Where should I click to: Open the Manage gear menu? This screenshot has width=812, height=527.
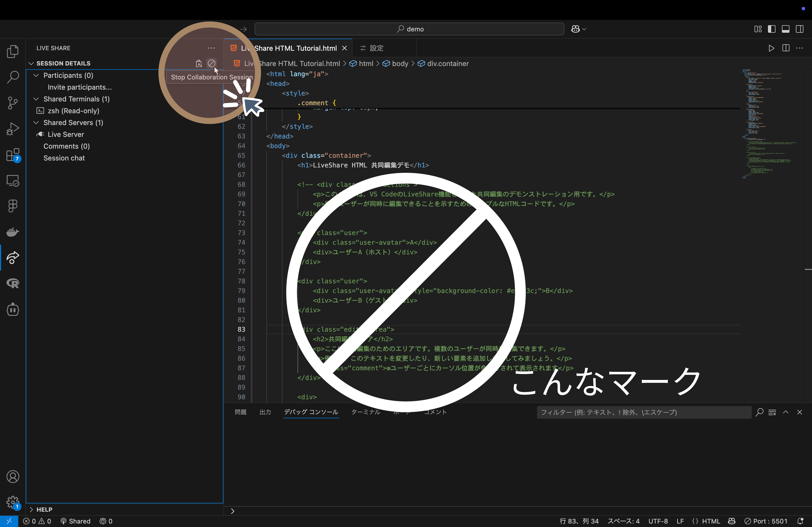[13, 502]
